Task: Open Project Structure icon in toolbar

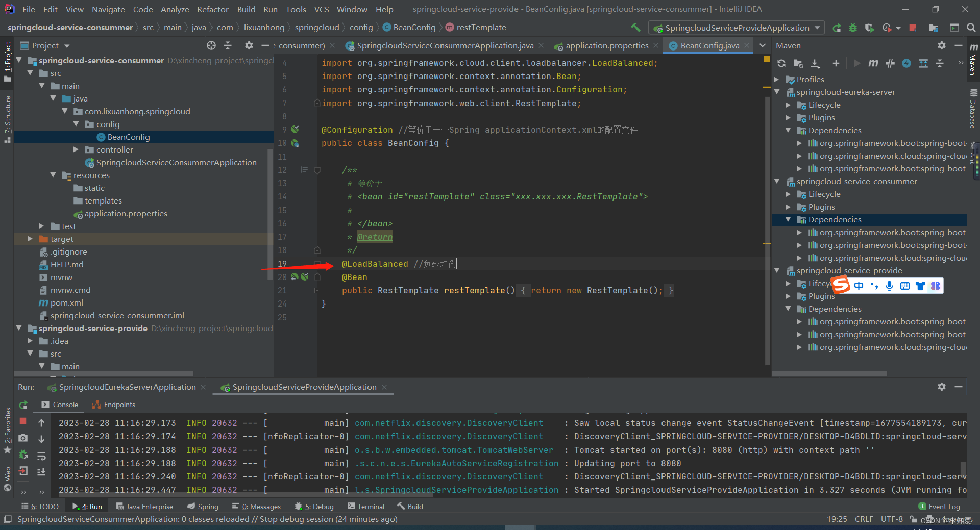Action: pyautogui.click(x=934, y=28)
